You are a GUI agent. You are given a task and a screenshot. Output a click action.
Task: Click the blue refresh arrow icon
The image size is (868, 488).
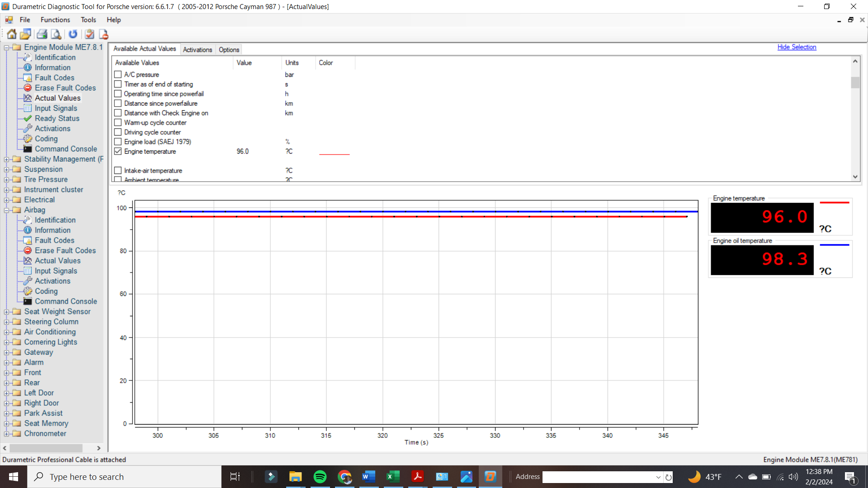click(73, 34)
